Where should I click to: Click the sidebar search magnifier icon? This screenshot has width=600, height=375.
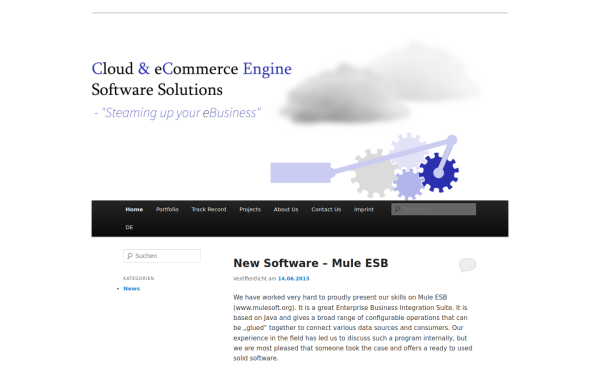(x=130, y=256)
